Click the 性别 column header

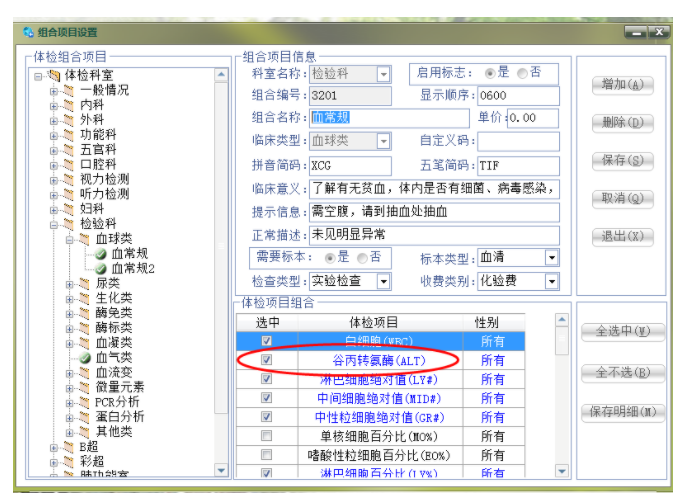point(494,323)
